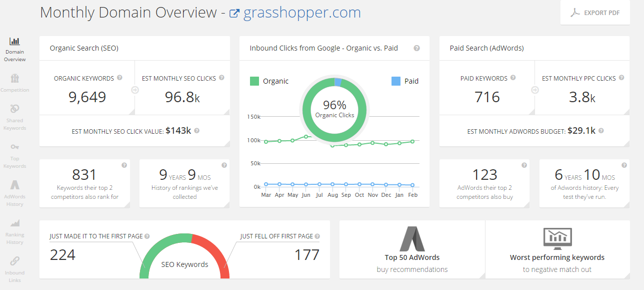Image resolution: width=644 pixels, height=290 pixels.
Task: Click the 9,649 organic keywords value
Action: 87,97
